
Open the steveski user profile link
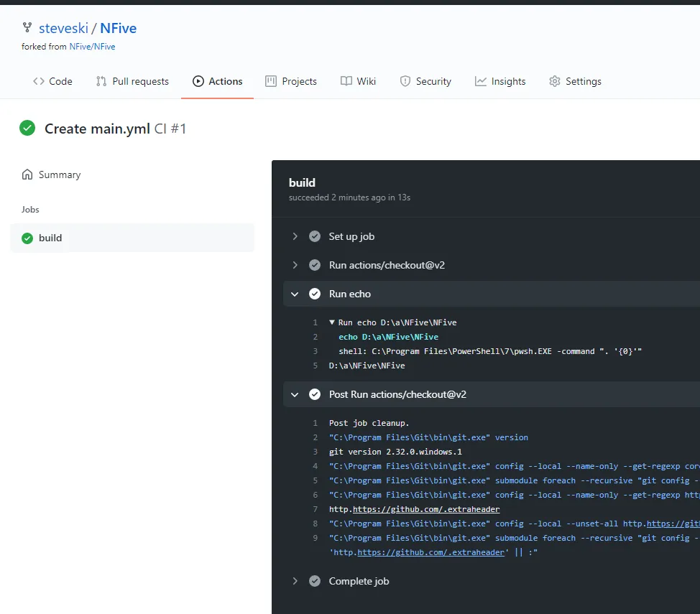click(63, 28)
